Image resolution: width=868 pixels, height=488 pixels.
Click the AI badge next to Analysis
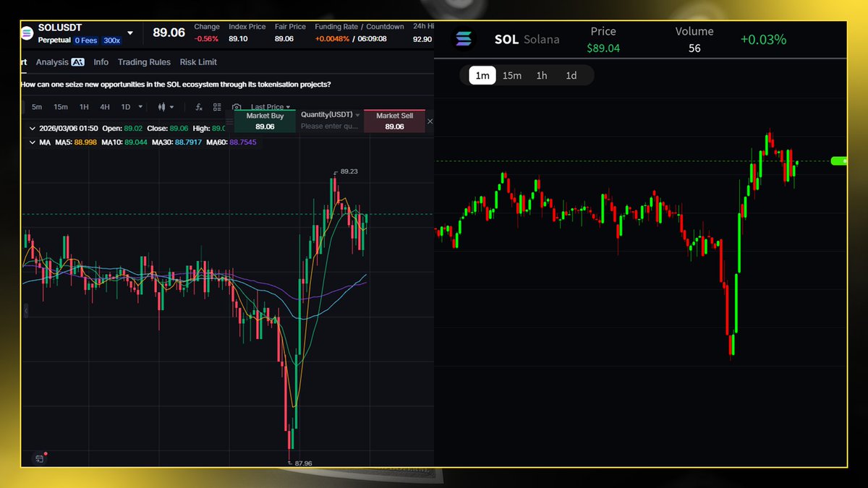tap(77, 62)
